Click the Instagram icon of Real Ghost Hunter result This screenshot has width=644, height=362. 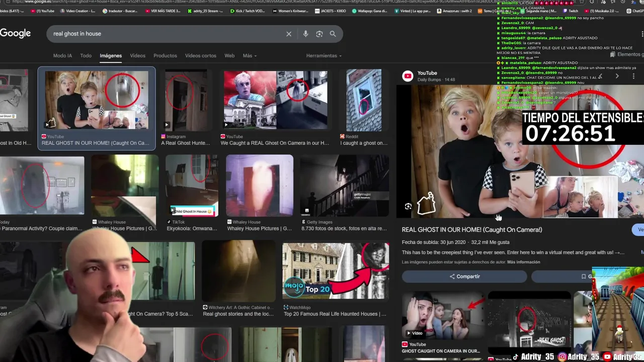(163, 136)
